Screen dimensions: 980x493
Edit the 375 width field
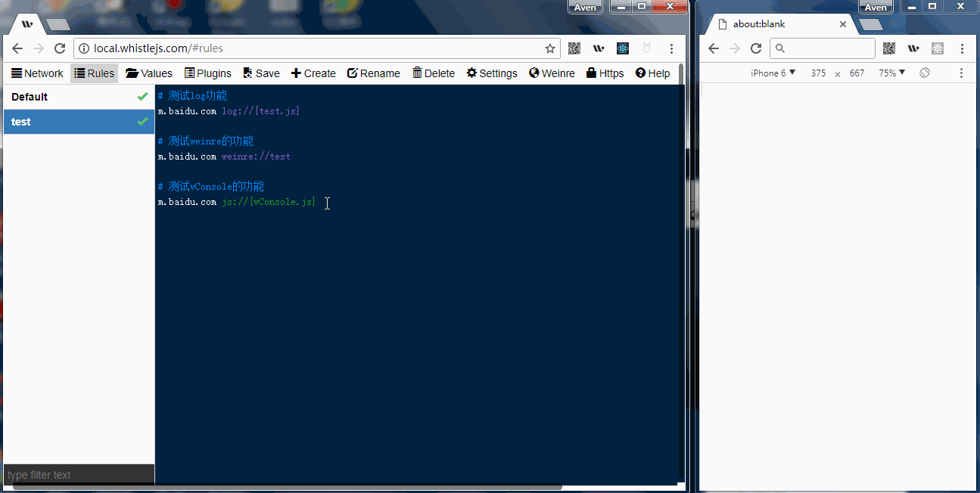coord(818,73)
